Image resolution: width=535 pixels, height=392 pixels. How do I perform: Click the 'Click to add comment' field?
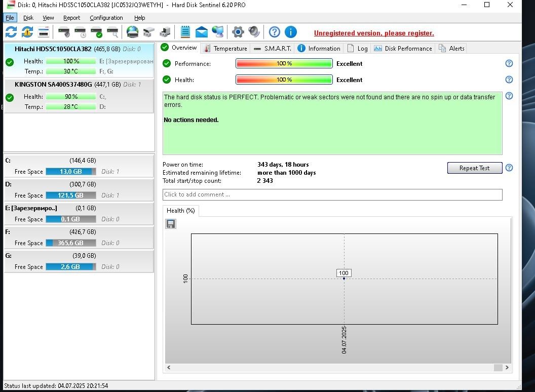(332, 194)
